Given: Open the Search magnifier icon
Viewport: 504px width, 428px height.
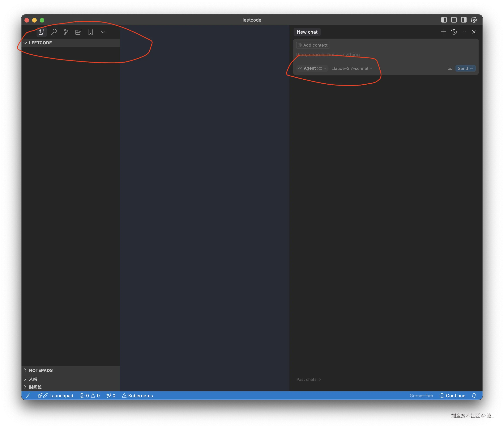Looking at the screenshot, I should pyautogui.click(x=54, y=32).
